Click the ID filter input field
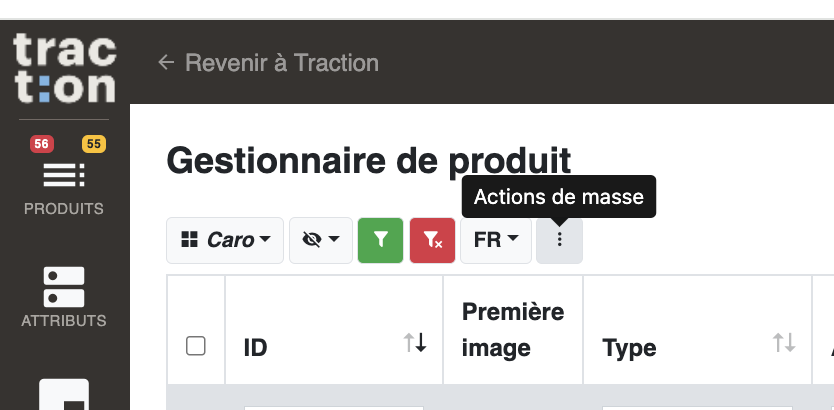The height and width of the screenshot is (410, 834). (334, 408)
